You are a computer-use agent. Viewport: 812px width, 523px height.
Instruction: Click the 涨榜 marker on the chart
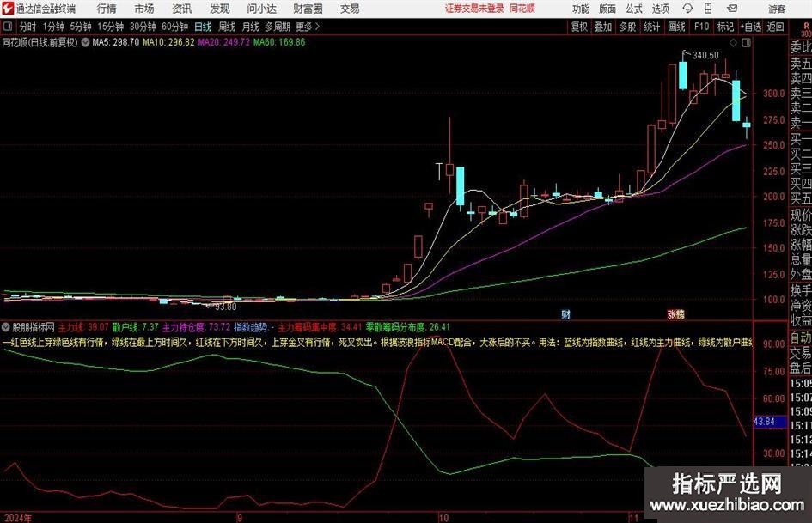[675, 314]
